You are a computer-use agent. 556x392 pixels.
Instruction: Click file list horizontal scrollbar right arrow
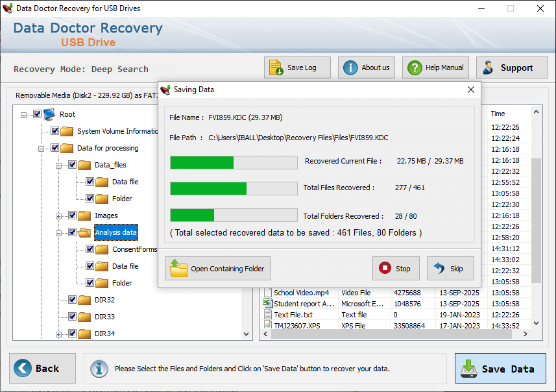[526, 334]
